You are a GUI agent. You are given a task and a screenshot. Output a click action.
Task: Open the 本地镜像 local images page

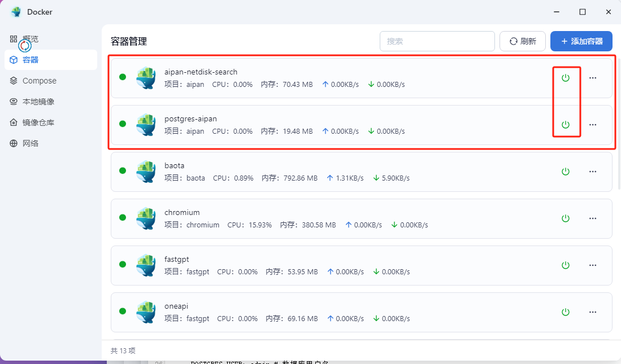38,102
